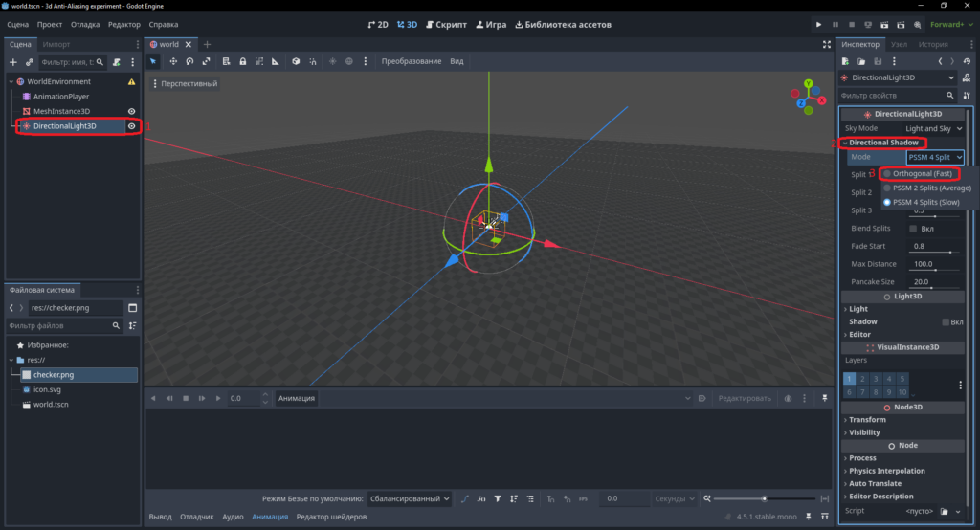Toggle the snap magnet icon in viewport toolbar
This screenshot has height=530, width=980.
313,61
